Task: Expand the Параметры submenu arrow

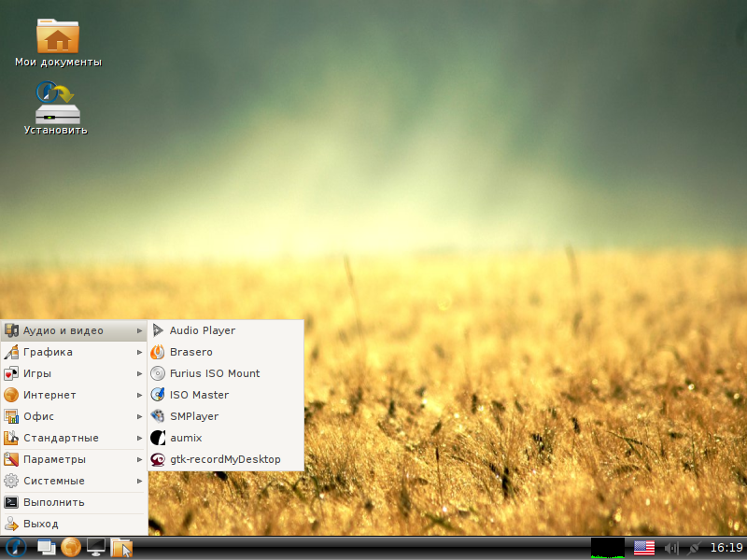Action: (x=139, y=459)
